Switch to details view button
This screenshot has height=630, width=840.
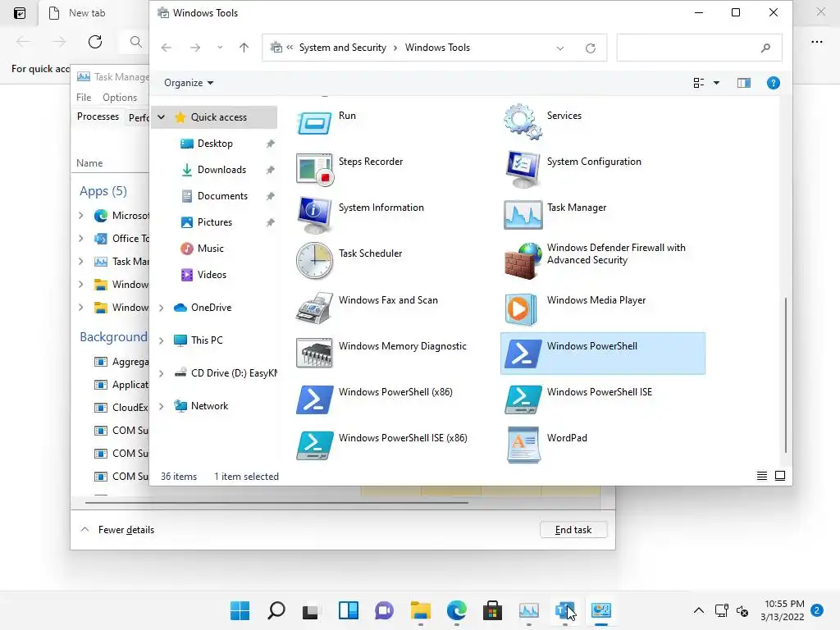coord(762,476)
